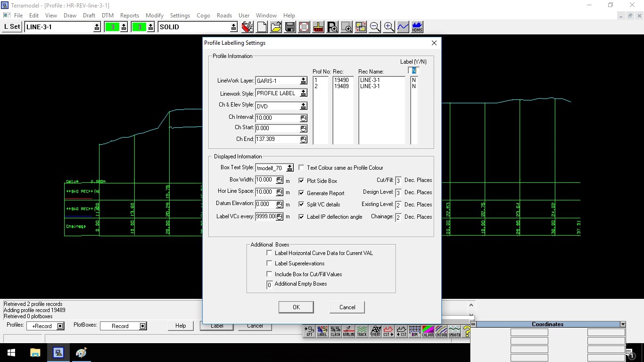This screenshot has width=644, height=362.
Task: Uncheck the Plot Side Box option
Action: click(302, 181)
